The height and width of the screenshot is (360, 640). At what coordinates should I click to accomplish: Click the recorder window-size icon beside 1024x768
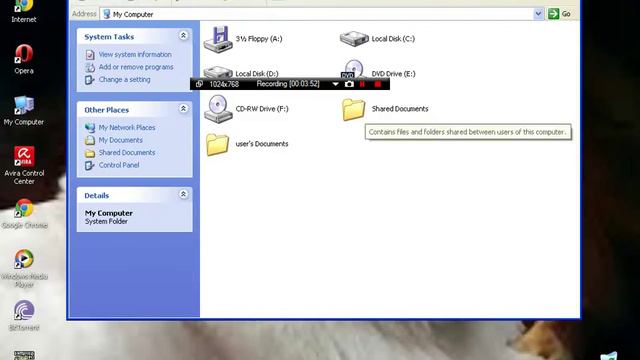click(x=199, y=84)
